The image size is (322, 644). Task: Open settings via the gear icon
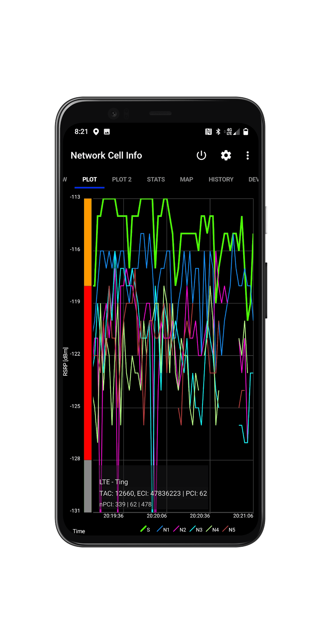(x=226, y=156)
